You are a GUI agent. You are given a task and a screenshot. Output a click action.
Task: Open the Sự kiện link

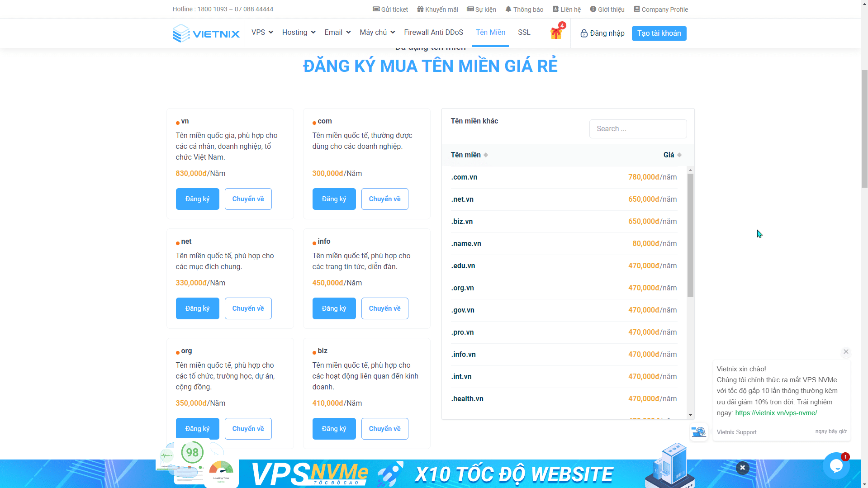tap(481, 9)
